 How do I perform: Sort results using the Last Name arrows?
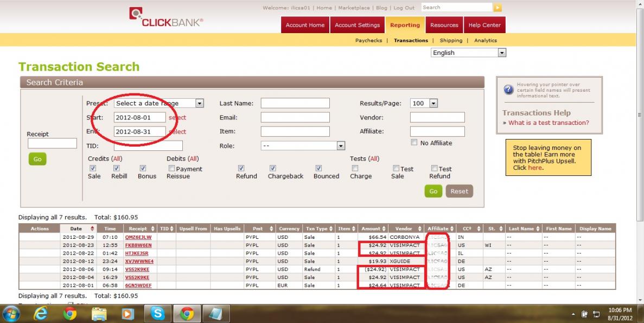click(x=538, y=229)
